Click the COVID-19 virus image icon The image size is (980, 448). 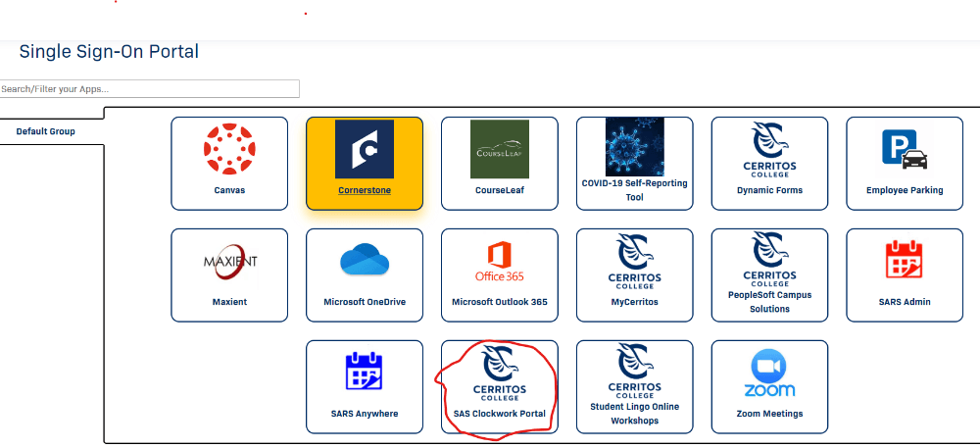634,147
